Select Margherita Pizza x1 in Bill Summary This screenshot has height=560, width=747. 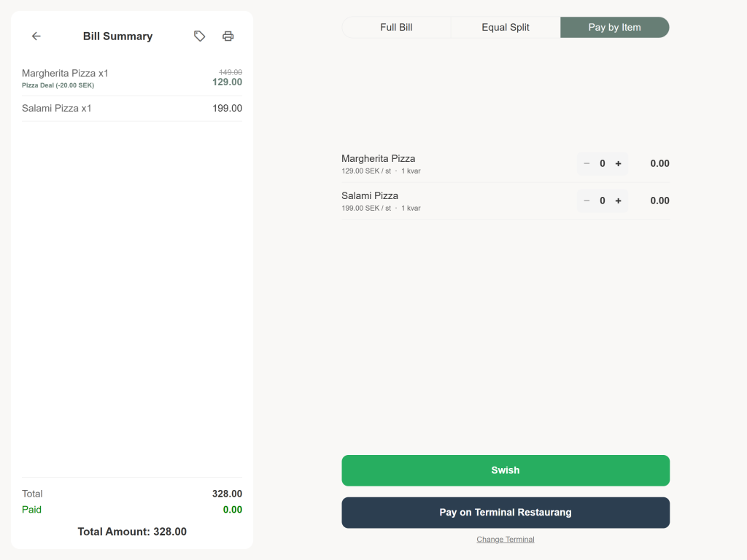132,79
